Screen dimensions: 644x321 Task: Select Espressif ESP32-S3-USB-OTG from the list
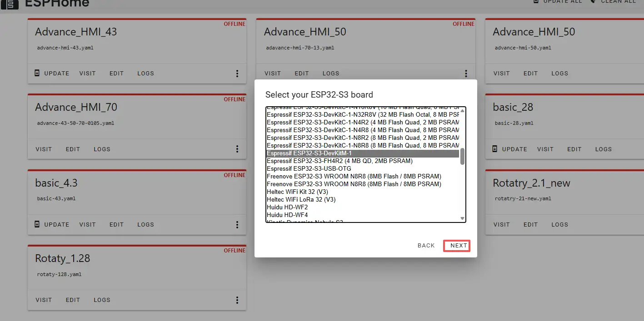tap(309, 169)
